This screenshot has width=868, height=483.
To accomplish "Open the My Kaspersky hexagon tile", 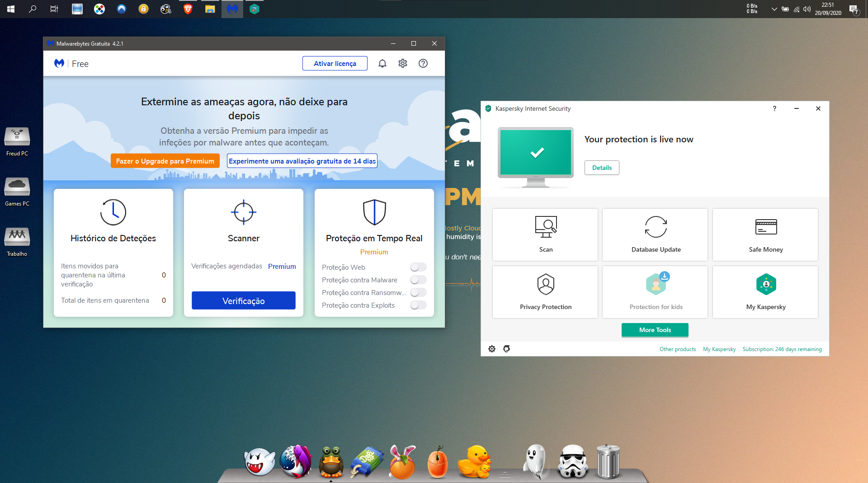I will [765, 292].
